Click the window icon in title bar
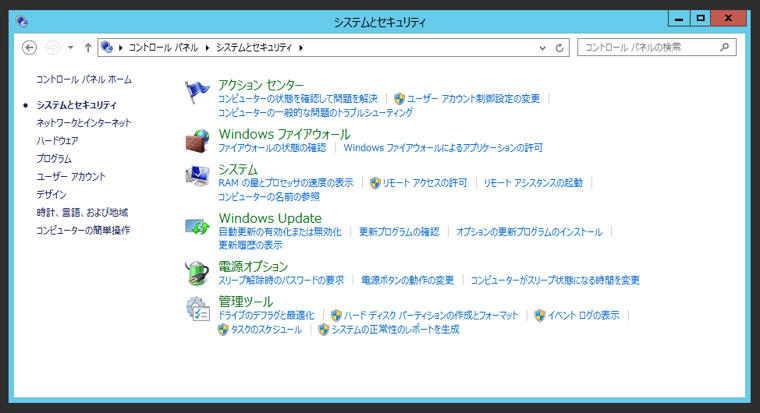 tap(21, 21)
